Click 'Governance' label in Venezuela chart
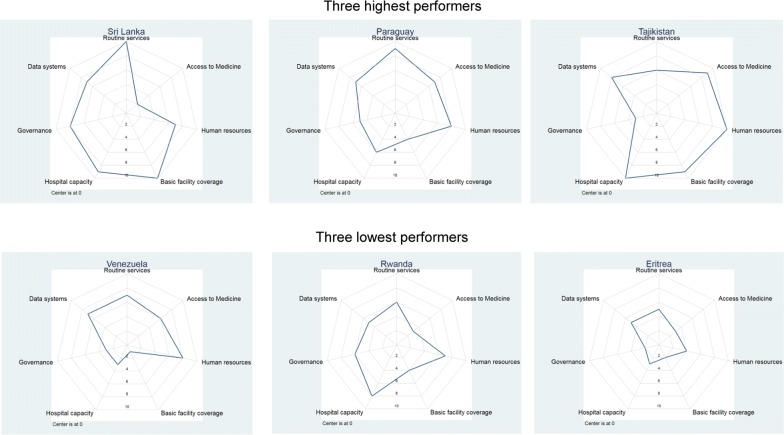This screenshot has width=784, height=435. pos(36,362)
